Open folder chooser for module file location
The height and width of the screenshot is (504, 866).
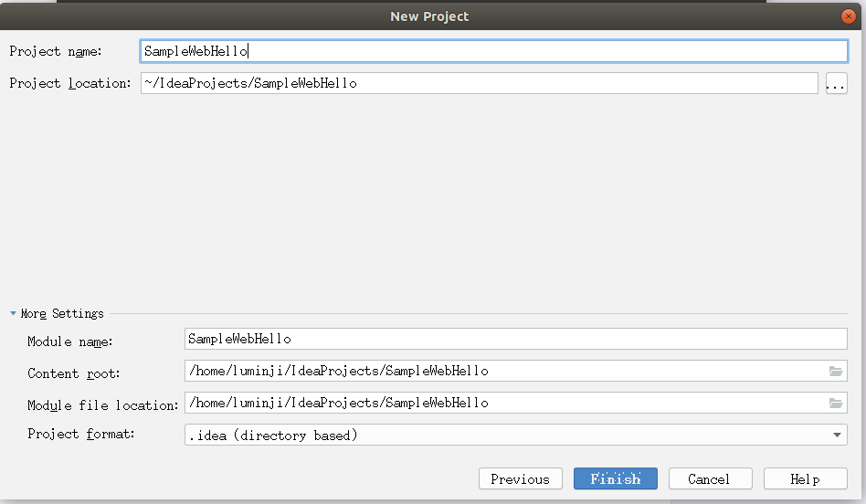click(x=836, y=403)
